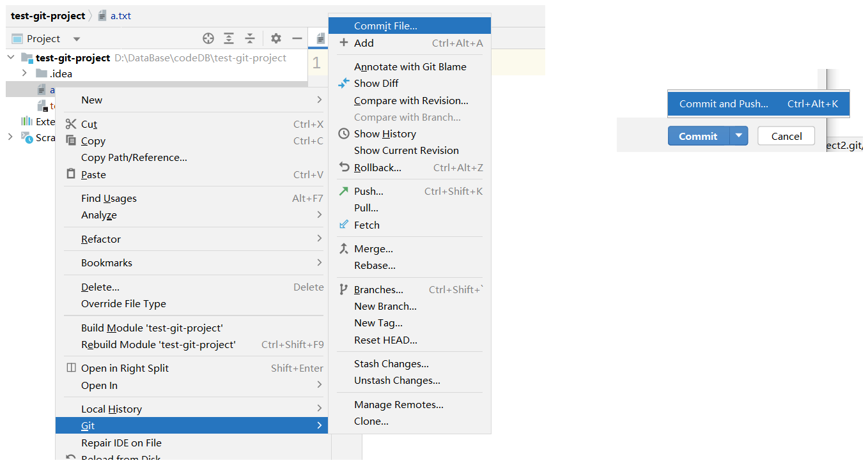Click the Cut scissors icon

[x=71, y=124]
